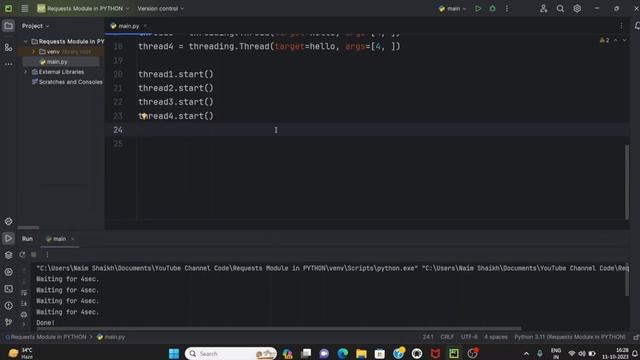This screenshot has width=640, height=360.
Task: Click the editor vertical scrollbar
Action: pos(627,182)
